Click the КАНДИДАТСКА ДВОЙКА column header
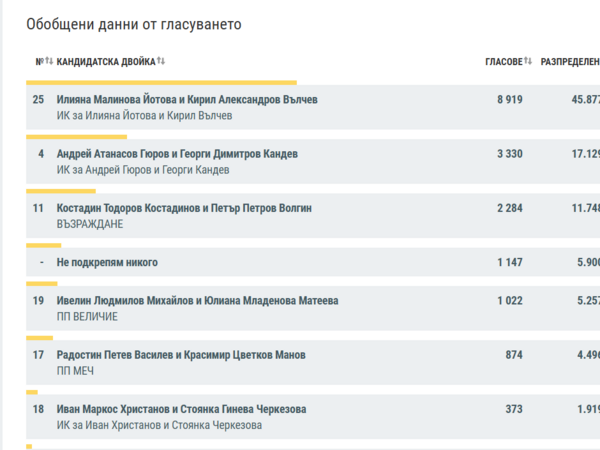Viewport: 600px width, 450px height. click(x=106, y=62)
